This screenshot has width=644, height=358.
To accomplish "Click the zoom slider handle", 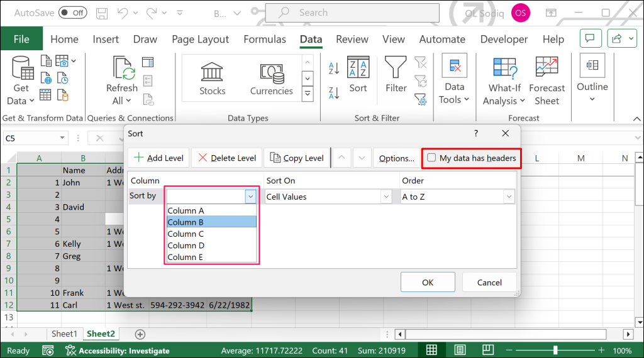I will click(555, 350).
